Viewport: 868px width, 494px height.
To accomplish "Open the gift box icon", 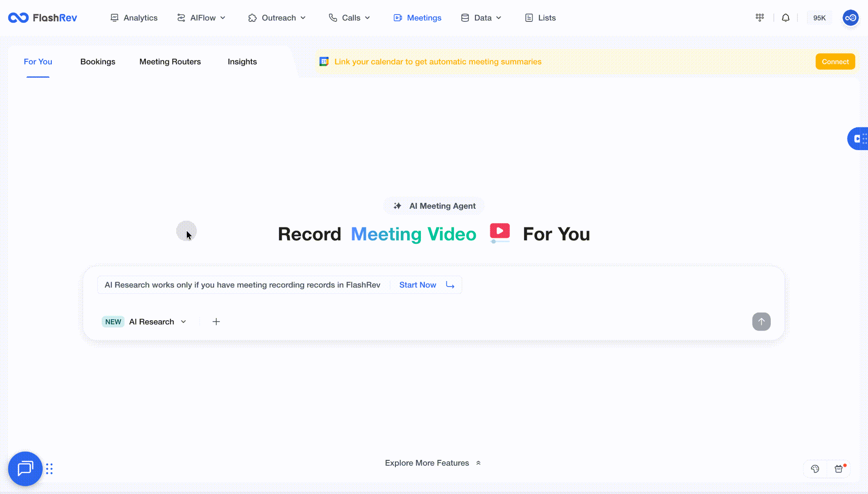I will point(839,469).
